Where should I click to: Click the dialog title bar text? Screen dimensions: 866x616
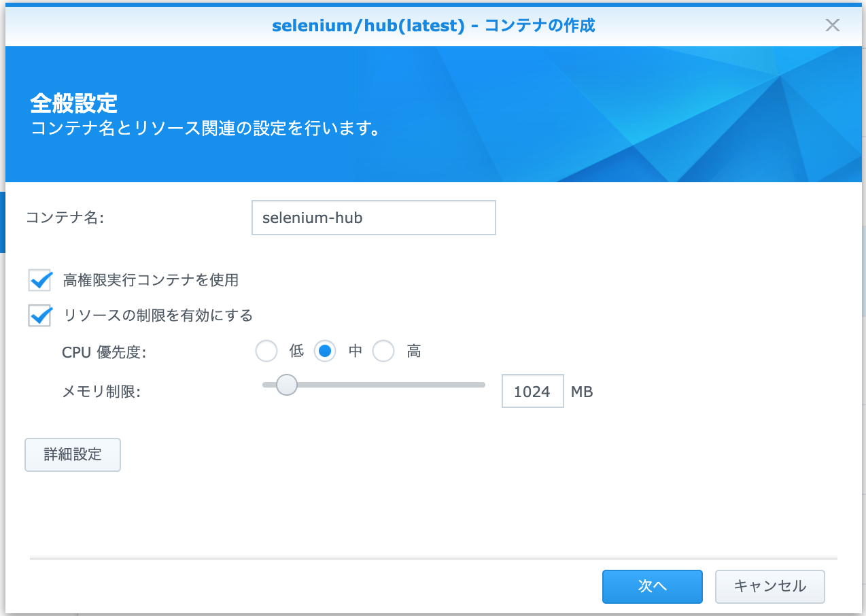click(433, 25)
